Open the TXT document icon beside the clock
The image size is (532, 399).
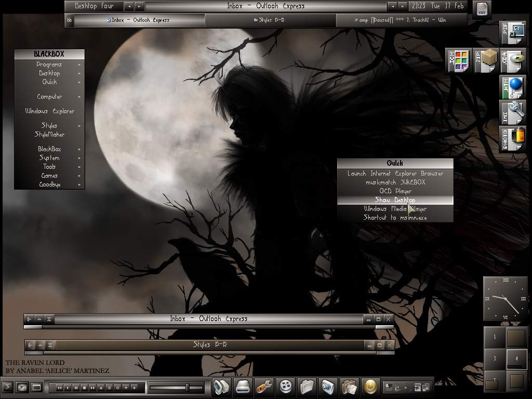(x=482, y=8)
